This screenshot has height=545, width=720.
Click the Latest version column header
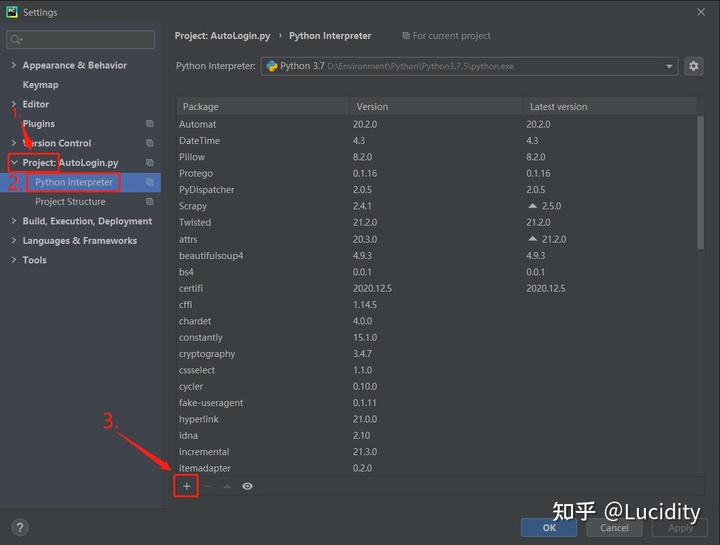click(x=610, y=107)
